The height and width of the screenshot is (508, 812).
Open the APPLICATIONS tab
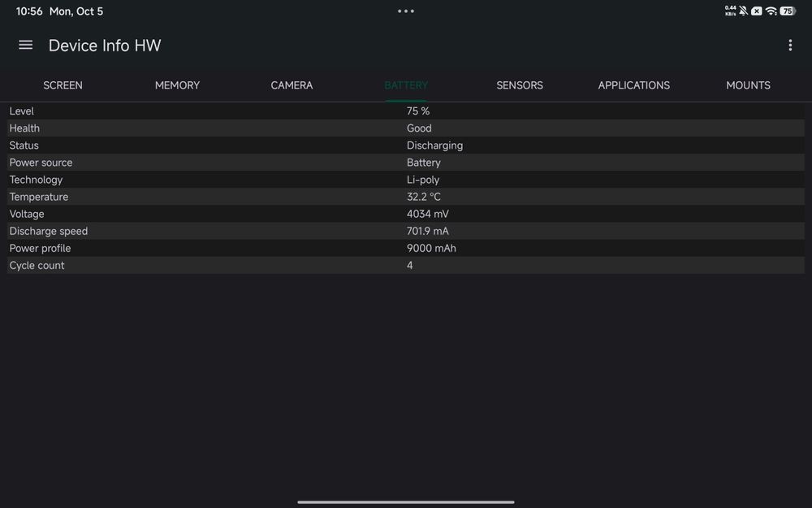(x=634, y=85)
